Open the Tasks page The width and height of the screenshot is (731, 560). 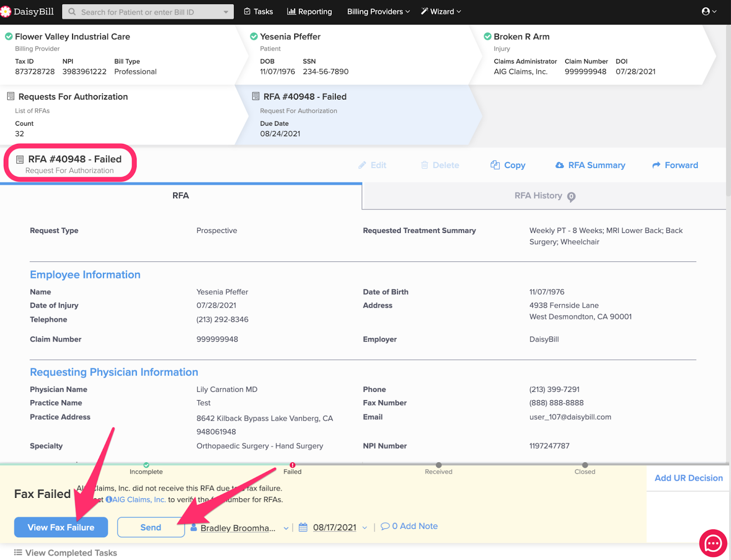(x=259, y=11)
